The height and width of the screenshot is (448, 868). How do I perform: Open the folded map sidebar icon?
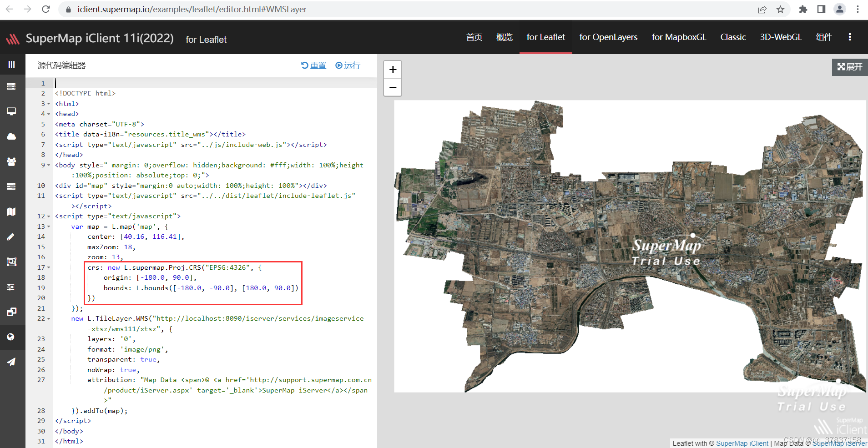tap(12, 211)
